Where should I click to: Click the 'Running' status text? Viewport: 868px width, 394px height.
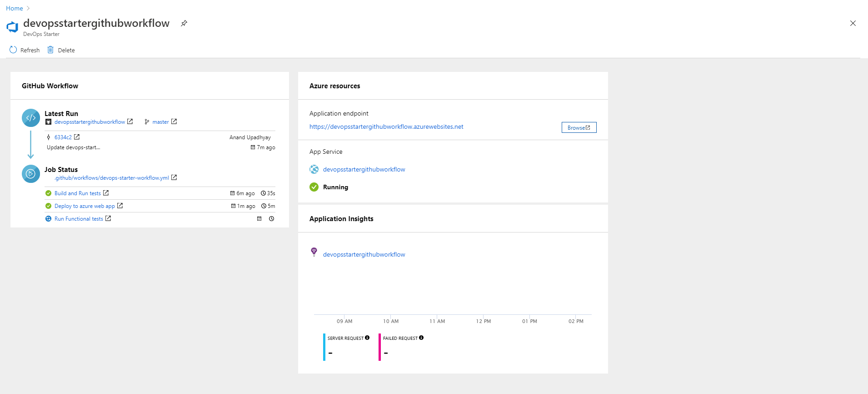[335, 187]
